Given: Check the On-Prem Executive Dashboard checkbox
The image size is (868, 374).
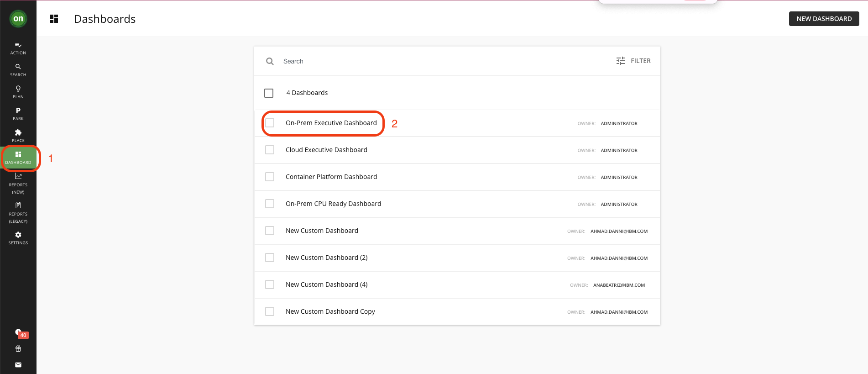Looking at the screenshot, I should pos(270,123).
